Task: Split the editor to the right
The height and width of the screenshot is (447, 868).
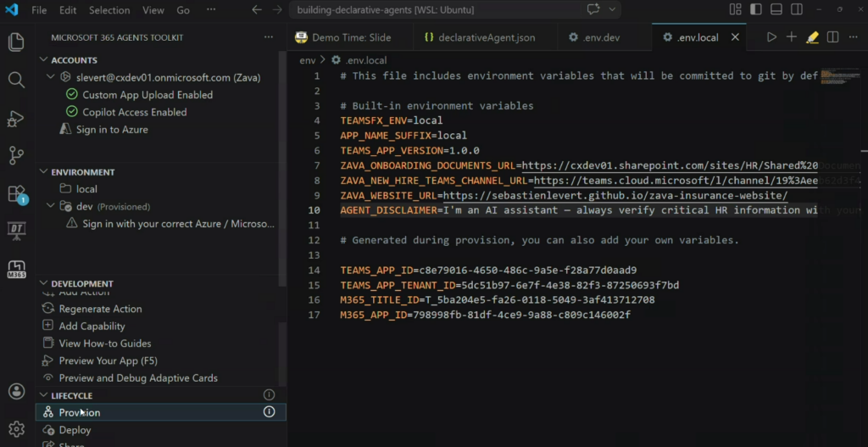Action: coord(832,37)
